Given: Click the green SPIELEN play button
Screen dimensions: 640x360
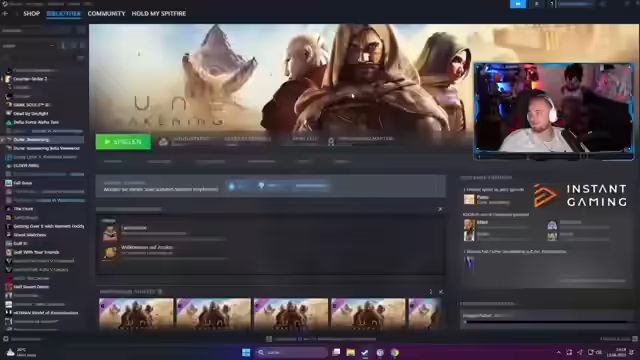Looking at the screenshot, I should click(x=123, y=142).
